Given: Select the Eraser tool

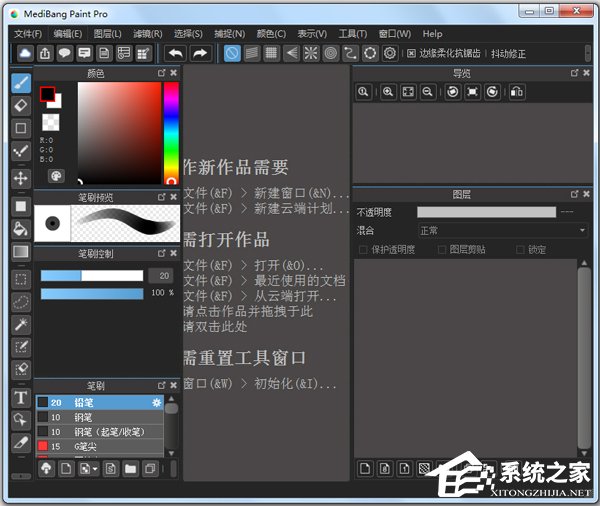Looking at the screenshot, I should (x=20, y=105).
